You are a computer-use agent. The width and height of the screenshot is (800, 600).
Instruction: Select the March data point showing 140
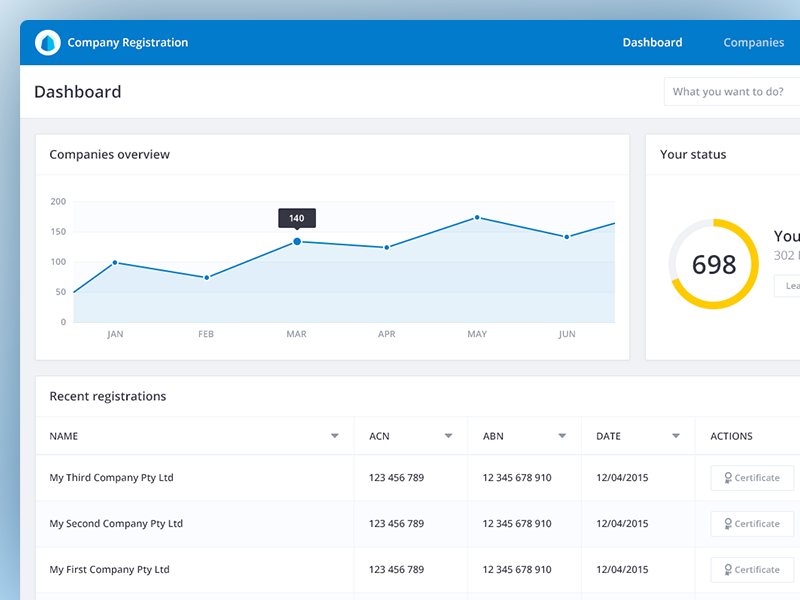click(x=296, y=241)
